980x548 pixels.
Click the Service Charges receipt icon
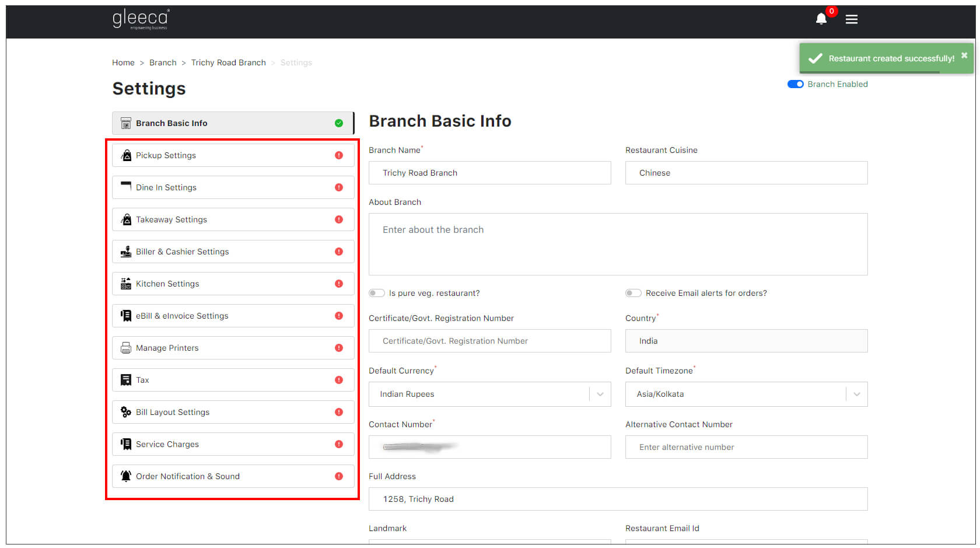tap(126, 444)
